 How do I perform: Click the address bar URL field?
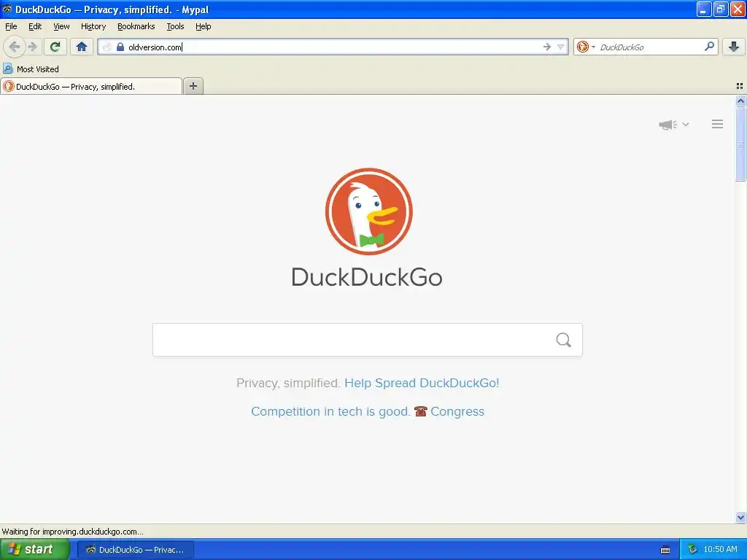tap(333, 47)
